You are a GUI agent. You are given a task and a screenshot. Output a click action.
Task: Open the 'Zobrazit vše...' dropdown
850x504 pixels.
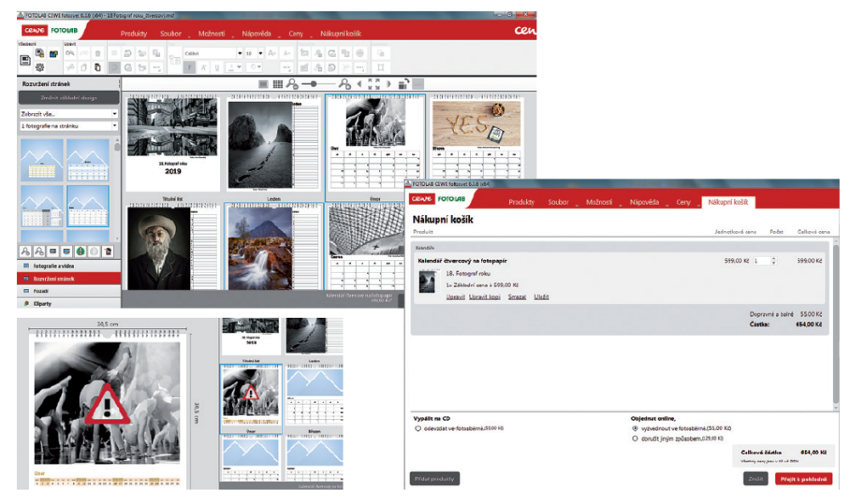69,114
